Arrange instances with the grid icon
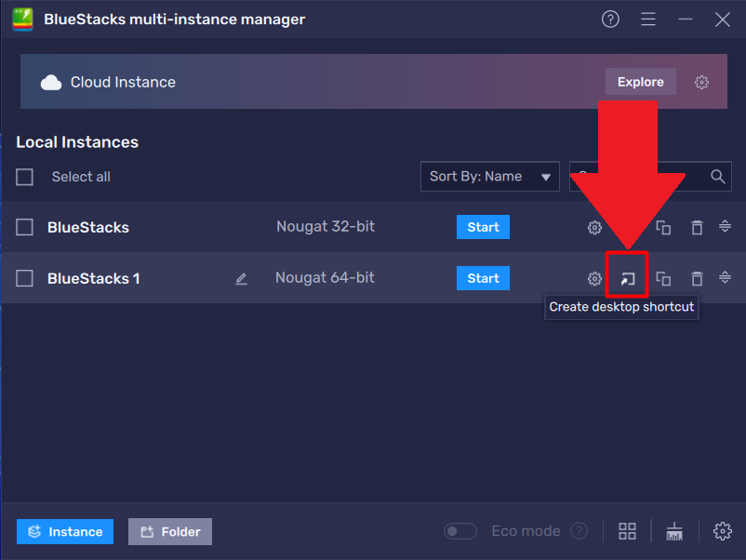Screen dimensions: 746x560 point(627,531)
